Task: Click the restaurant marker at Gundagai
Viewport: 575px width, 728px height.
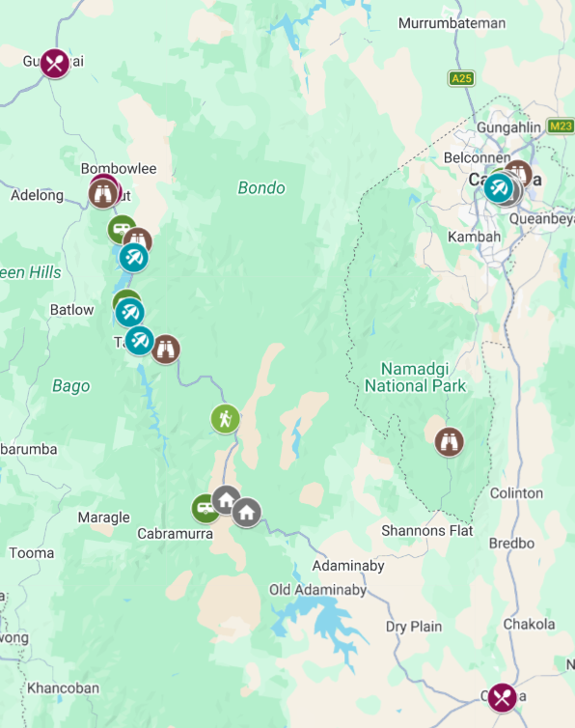Action: pyautogui.click(x=55, y=63)
